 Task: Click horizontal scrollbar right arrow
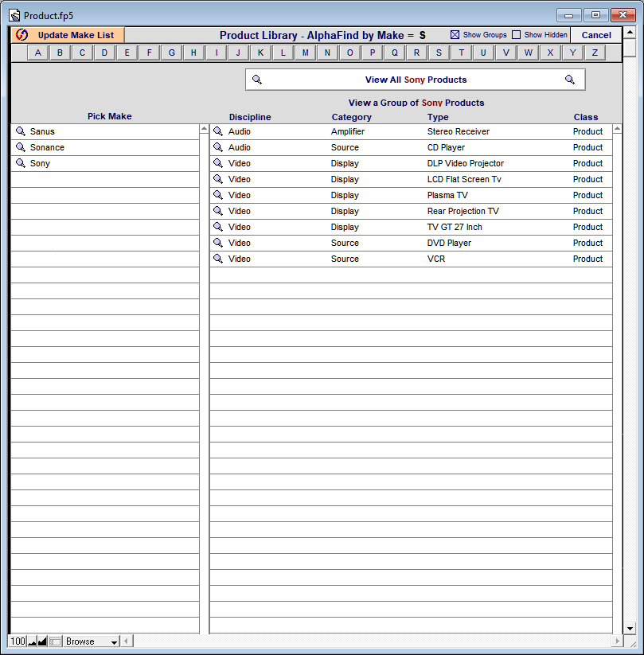(617, 641)
